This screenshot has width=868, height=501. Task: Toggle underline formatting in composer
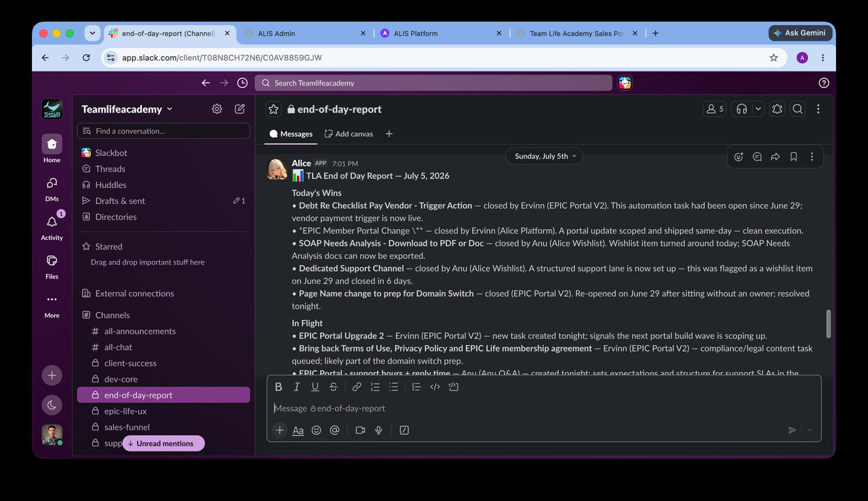click(x=315, y=387)
